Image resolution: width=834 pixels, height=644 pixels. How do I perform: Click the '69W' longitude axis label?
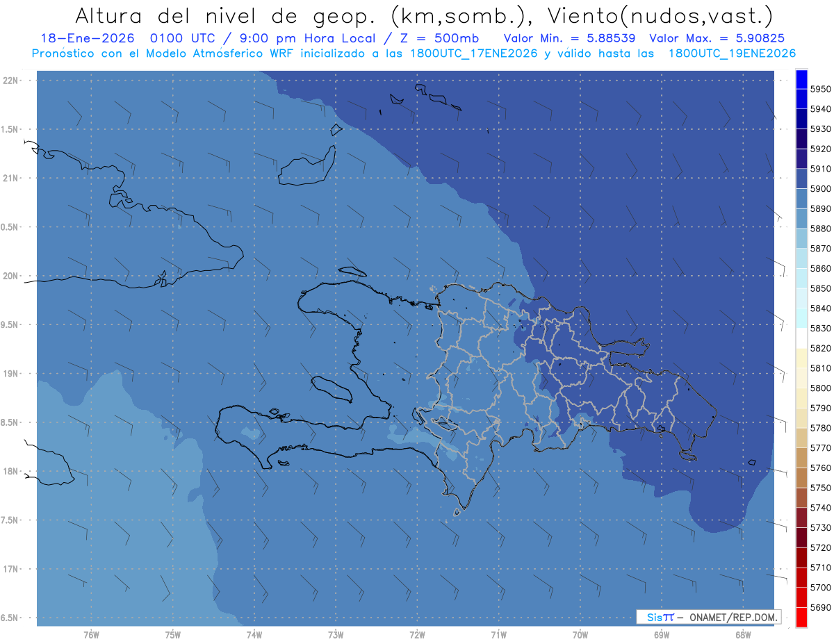(x=662, y=635)
